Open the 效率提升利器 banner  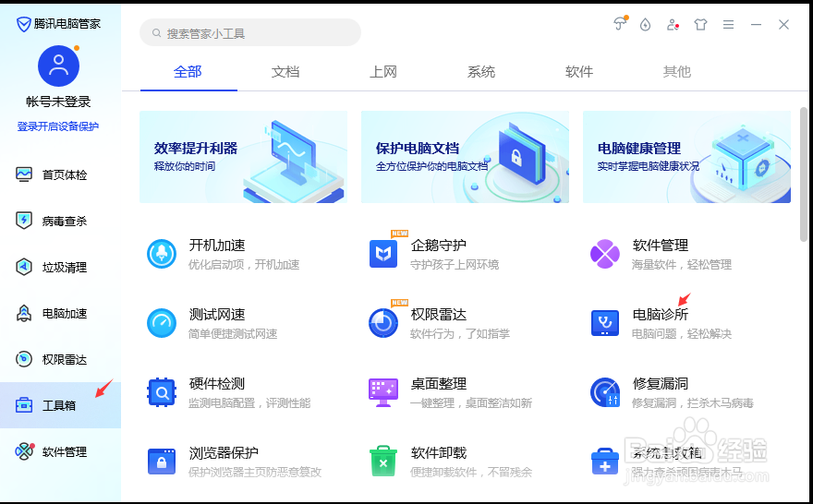pyautogui.click(x=243, y=156)
